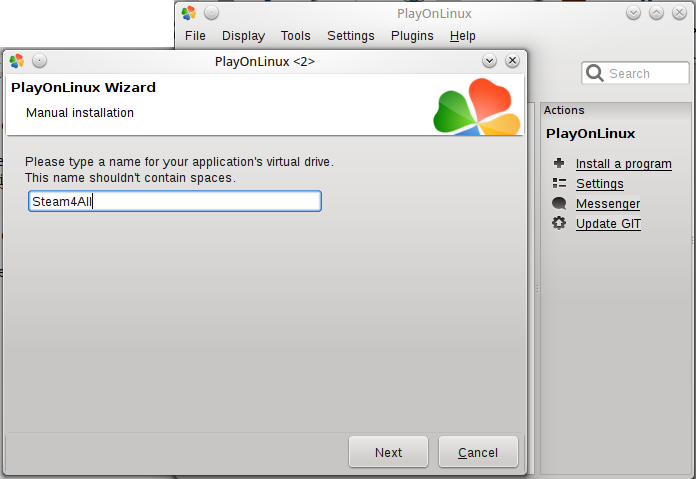This screenshot has width=696, height=479.
Task: Minimize the main PlayOnLinux window
Action: (633, 13)
